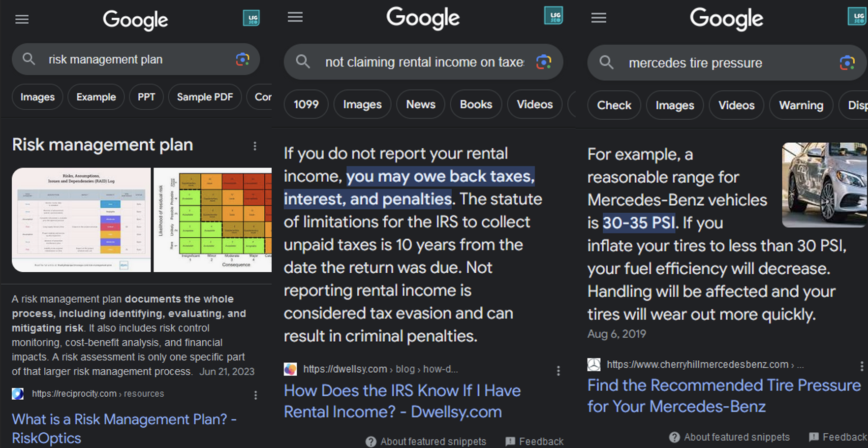The width and height of the screenshot is (868, 448).
Task: Select Videos chip under Mercedes tire search
Action: (736, 105)
